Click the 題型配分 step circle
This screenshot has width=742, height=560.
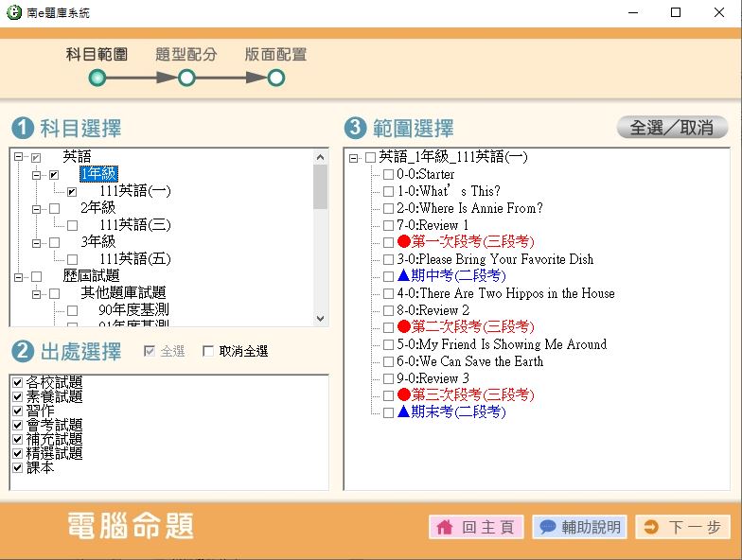point(186,78)
